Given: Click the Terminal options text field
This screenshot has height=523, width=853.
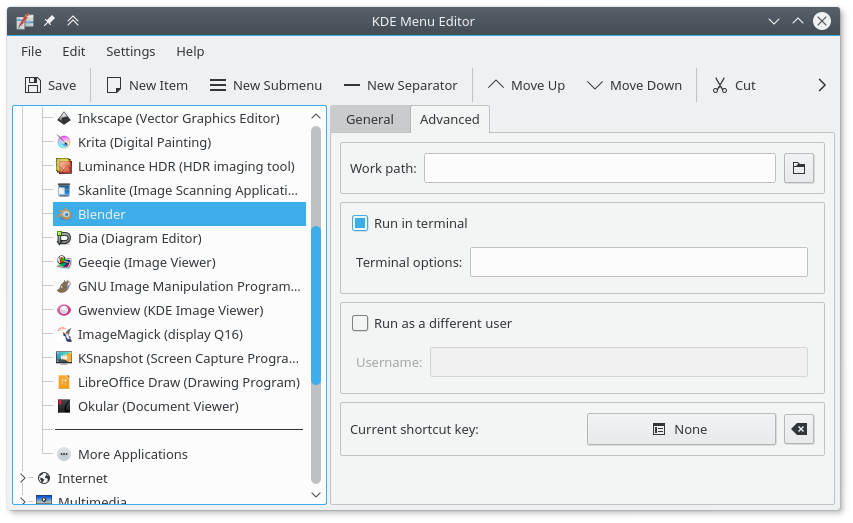Looking at the screenshot, I should [x=638, y=262].
